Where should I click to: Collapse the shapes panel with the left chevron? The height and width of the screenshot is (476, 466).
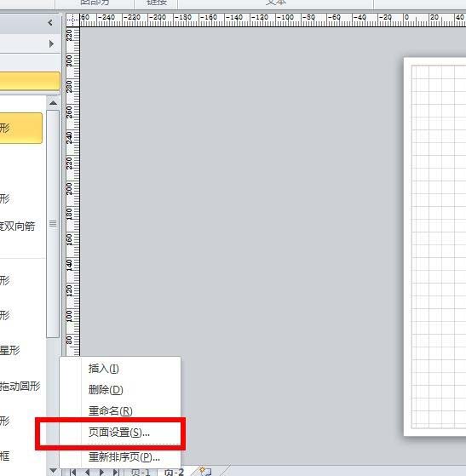click(50, 22)
